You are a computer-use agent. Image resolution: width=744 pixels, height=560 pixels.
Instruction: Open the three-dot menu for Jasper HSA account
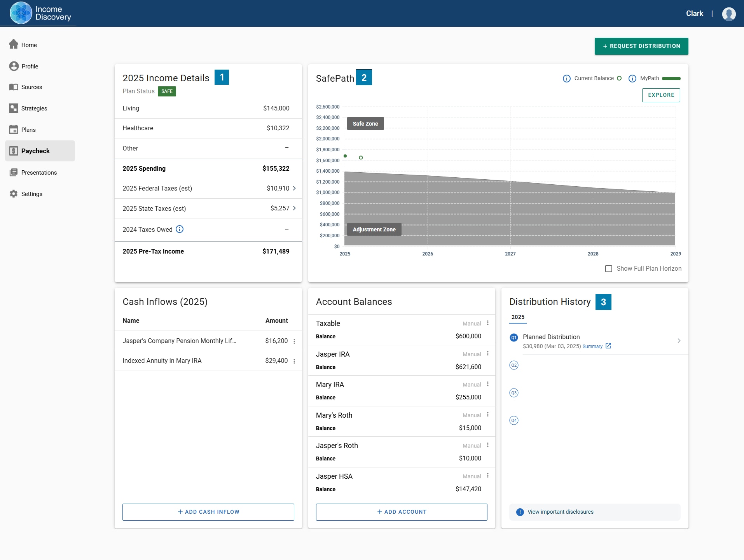click(488, 476)
